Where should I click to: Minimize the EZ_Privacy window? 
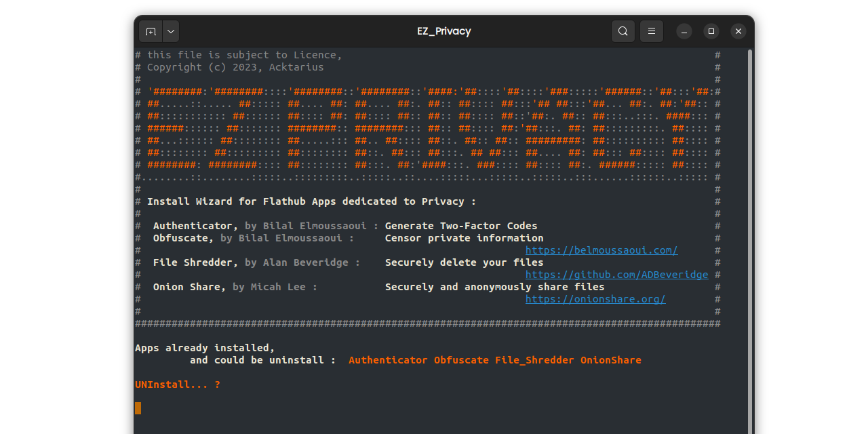pyautogui.click(x=684, y=31)
